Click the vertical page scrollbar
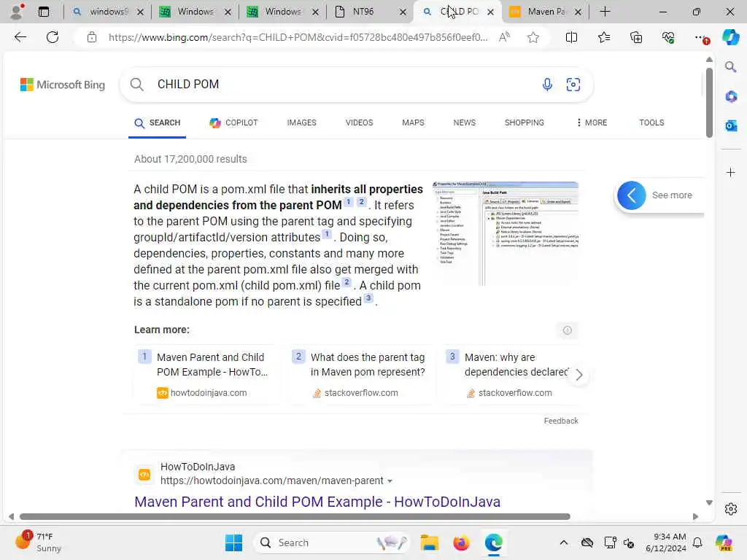The height and width of the screenshot is (560, 747). click(x=709, y=102)
